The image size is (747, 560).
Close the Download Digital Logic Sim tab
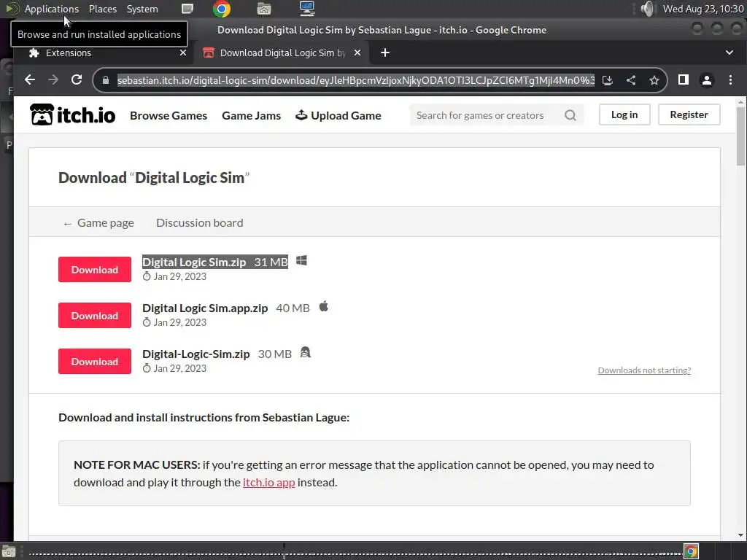[x=357, y=52]
